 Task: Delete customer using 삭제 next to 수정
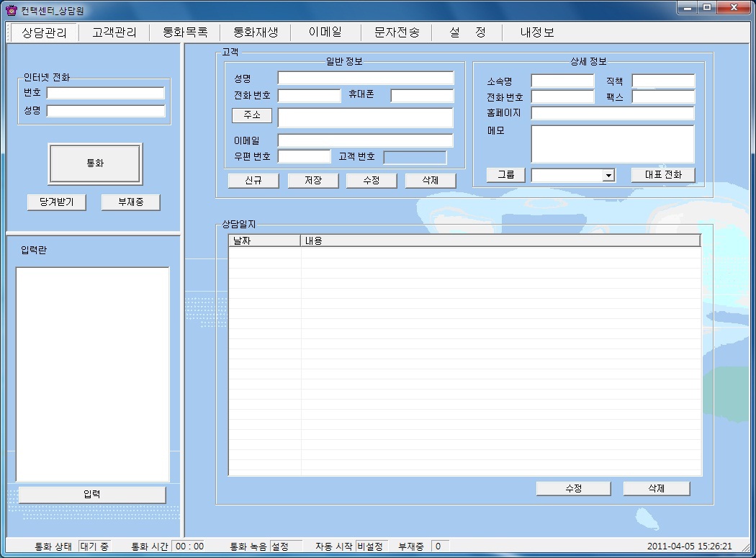431,181
